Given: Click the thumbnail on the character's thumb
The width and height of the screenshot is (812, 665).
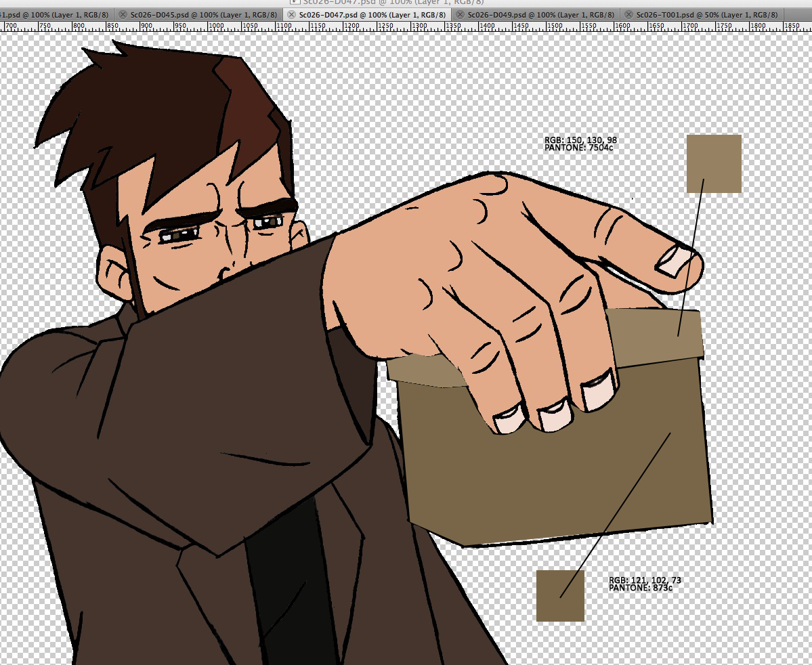Looking at the screenshot, I should pyautogui.click(x=675, y=261).
